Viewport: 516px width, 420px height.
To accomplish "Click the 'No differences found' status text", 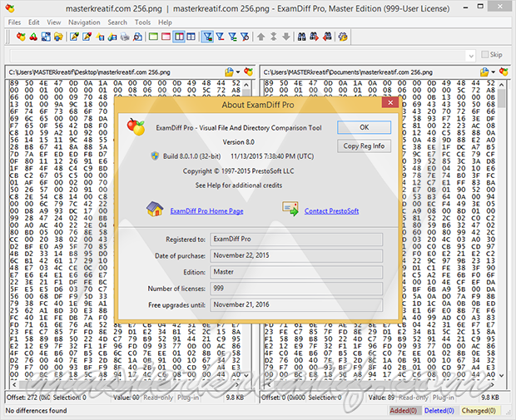I will click(36, 411).
